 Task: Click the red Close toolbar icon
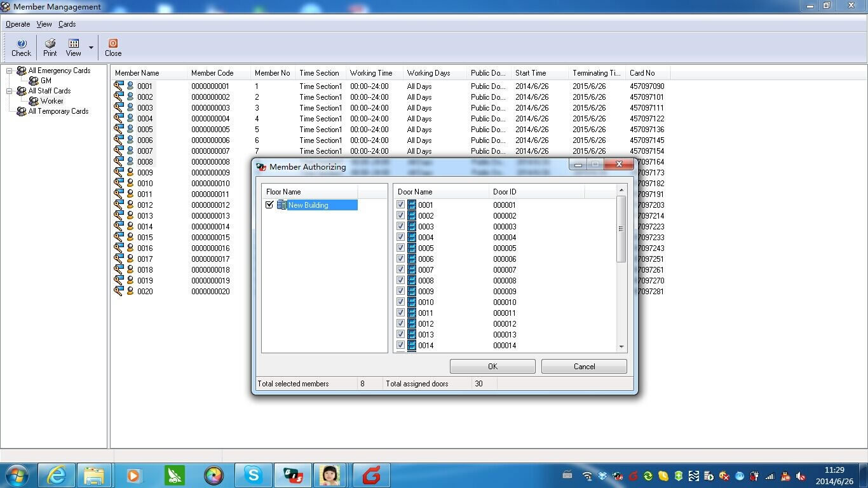[113, 44]
